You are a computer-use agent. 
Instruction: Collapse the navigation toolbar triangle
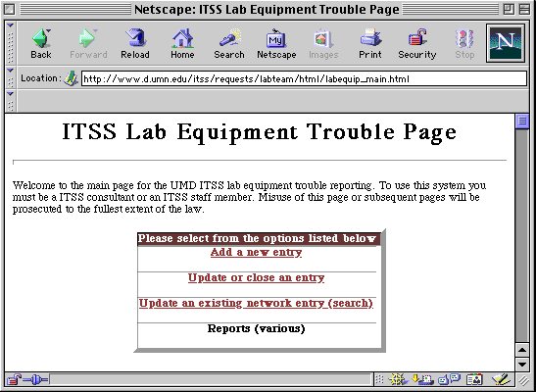(x=10, y=25)
